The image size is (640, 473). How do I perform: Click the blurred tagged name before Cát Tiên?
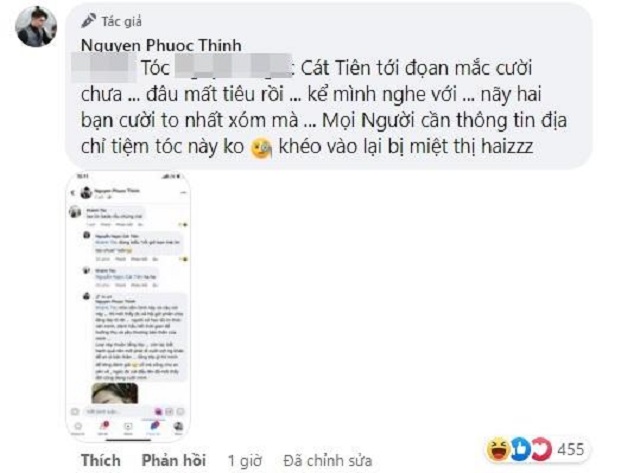[x=234, y=67]
